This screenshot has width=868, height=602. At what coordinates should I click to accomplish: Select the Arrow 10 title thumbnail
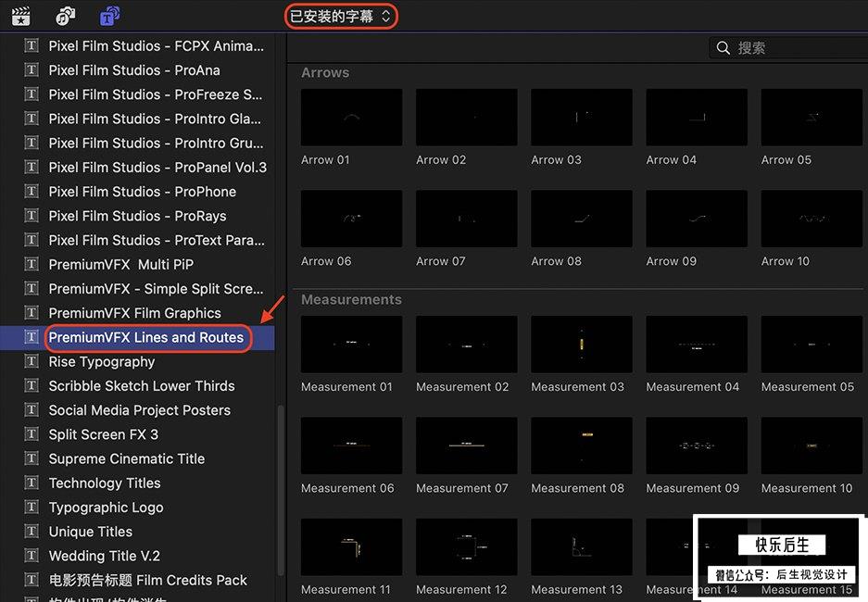(812, 219)
